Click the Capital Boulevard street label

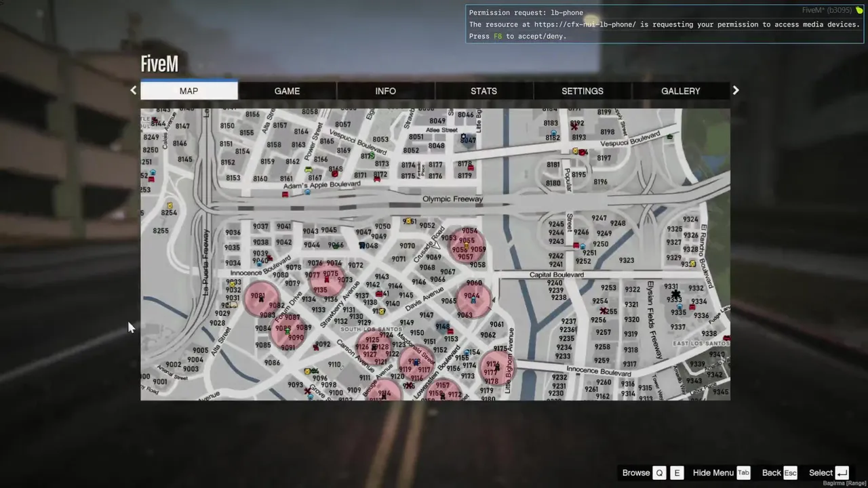point(556,275)
